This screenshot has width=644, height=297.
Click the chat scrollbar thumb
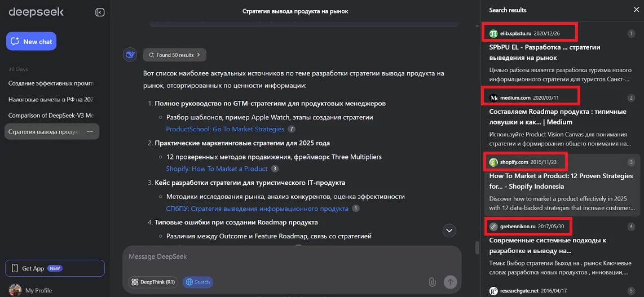477,248
